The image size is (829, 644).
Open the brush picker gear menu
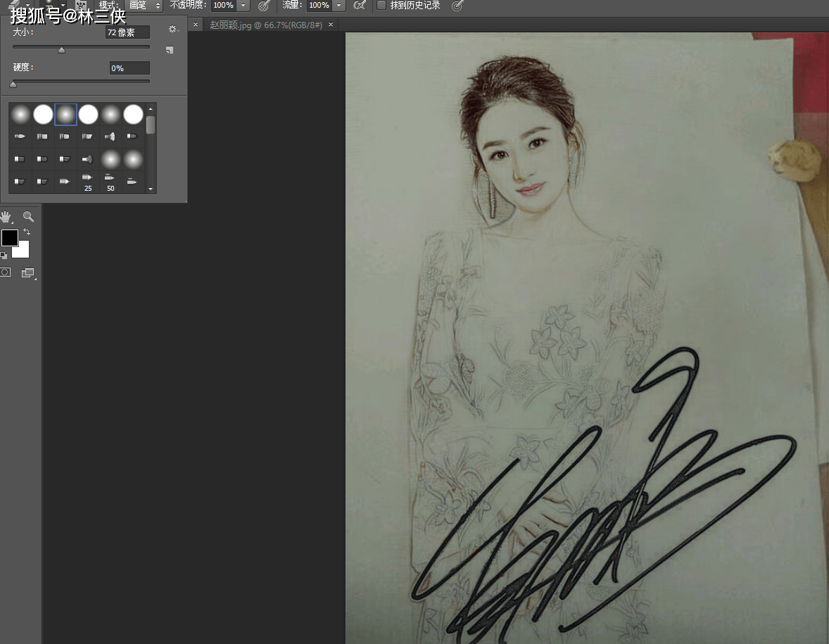click(x=172, y=30)
